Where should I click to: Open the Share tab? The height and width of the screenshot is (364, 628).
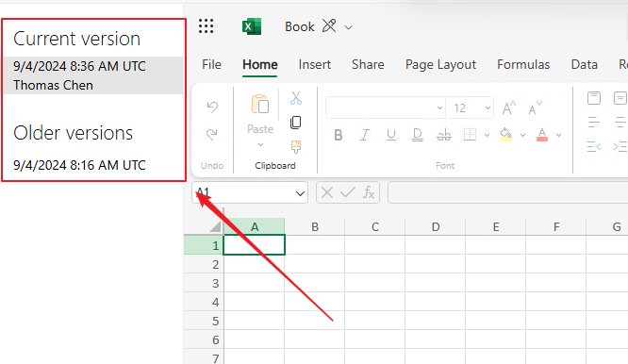coord(368,64)
